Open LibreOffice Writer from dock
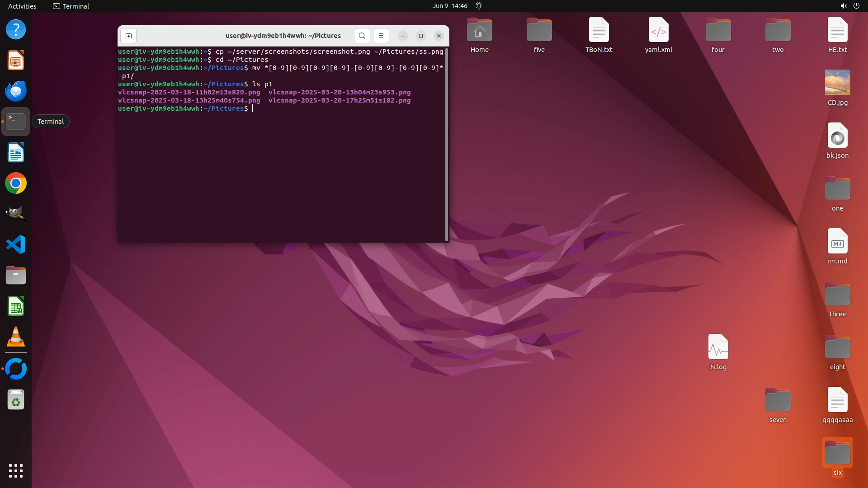Screen dimensions: 868x488 (16, 153)
